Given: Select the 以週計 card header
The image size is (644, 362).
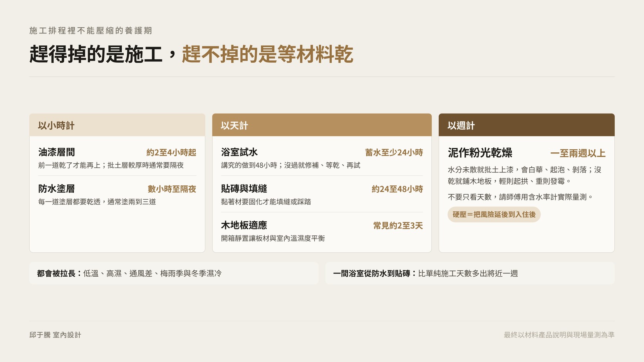Looking at the screenshot, I should 527,125.
